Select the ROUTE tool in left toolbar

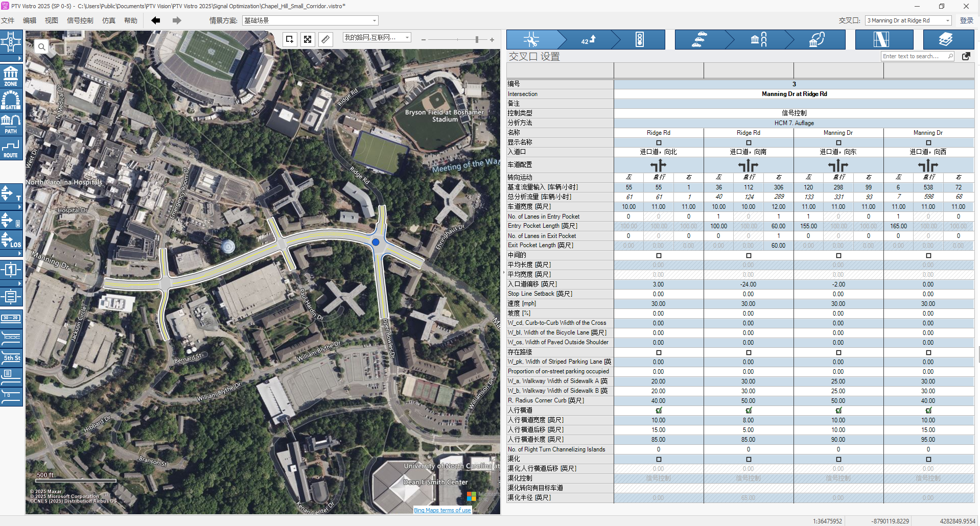click(11, 149)
